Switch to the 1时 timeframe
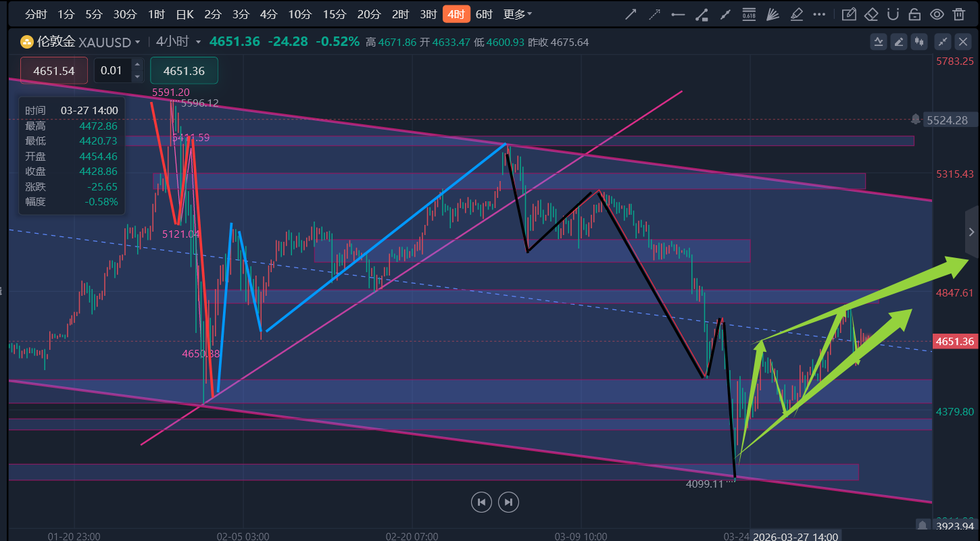The height and width of the screenshot is (541, 980). 156,14
